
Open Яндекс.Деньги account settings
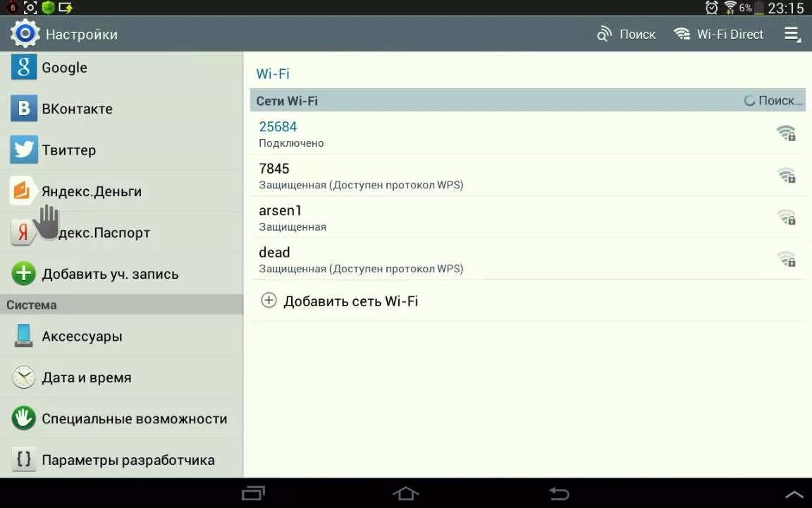point(122,190)
